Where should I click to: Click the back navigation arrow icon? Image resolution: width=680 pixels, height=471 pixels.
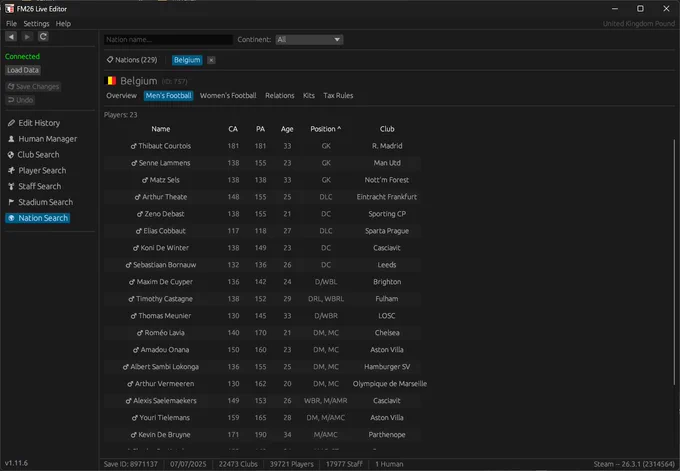pos(11,37)
